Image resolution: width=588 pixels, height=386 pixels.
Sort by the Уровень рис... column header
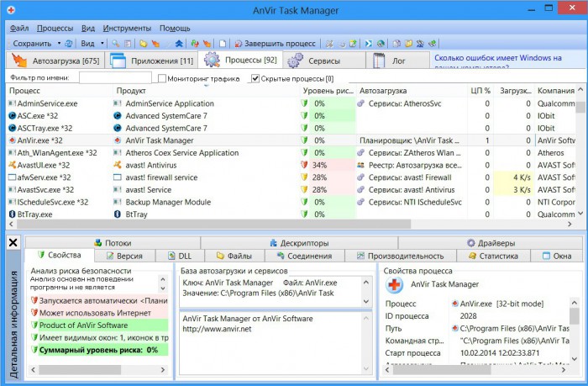pyautogui.click(x=328, y=91)
